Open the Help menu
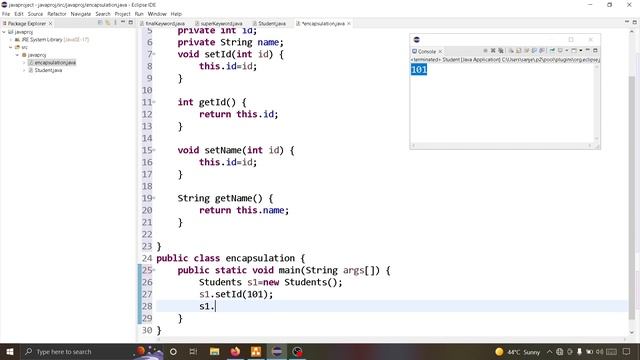The width and height of the screenshot is (640, 360). point(176,14)
